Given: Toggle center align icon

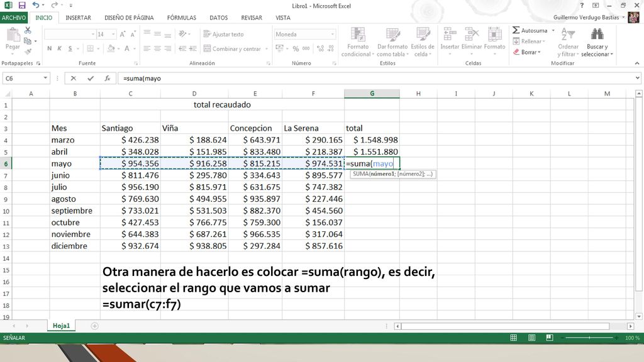Looking at the screenshot, I should 157,48.
